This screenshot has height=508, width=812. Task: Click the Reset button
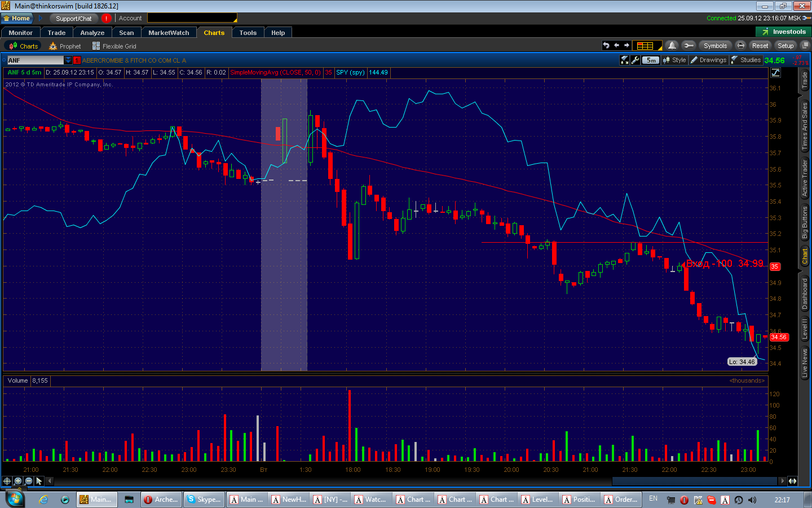[x=760, y=46]
